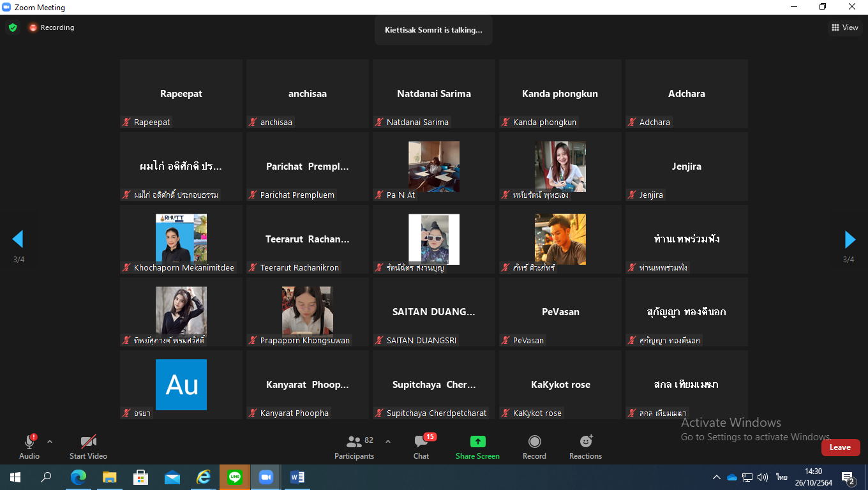
Task: Expand the arrow next to Participants
Action: [x=387, y=442]
